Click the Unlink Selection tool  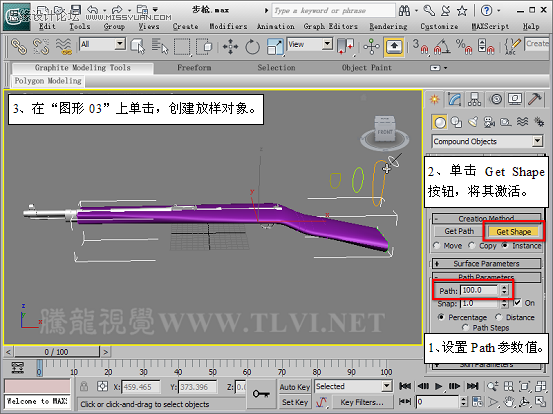coord(41,46)
